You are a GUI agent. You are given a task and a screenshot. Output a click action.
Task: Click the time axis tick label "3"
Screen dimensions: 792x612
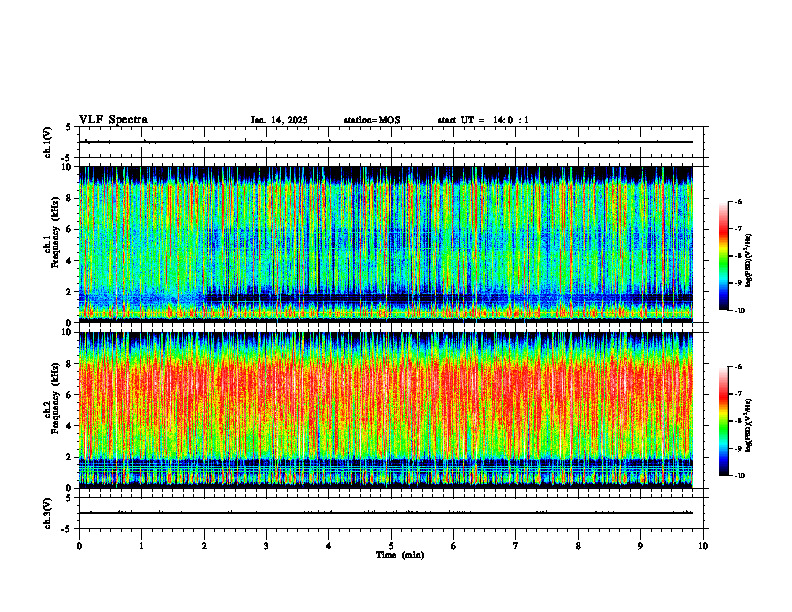click(266, 546)
